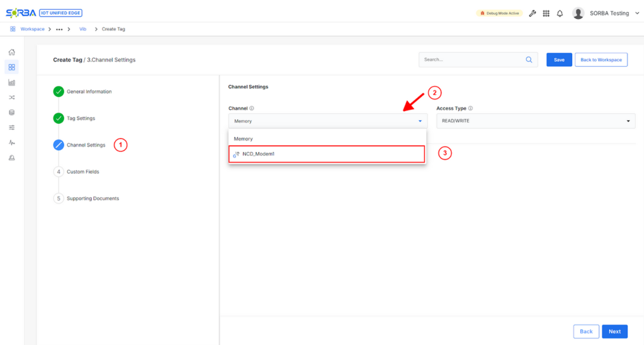This screenshot has height=345, width=644.
Task: Expand the Channel dropdown showing Memory
Action: click(328, 121)
